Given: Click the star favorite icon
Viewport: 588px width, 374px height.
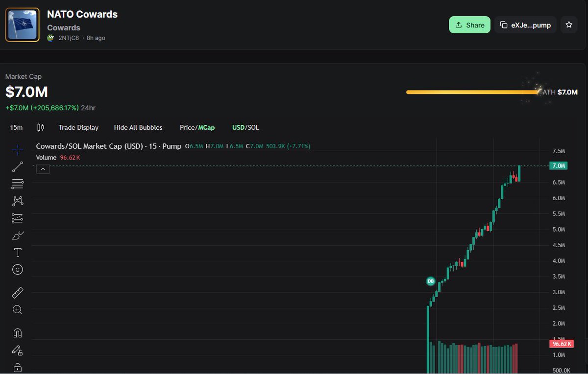Looking at the screenshot, I should 568,25.
